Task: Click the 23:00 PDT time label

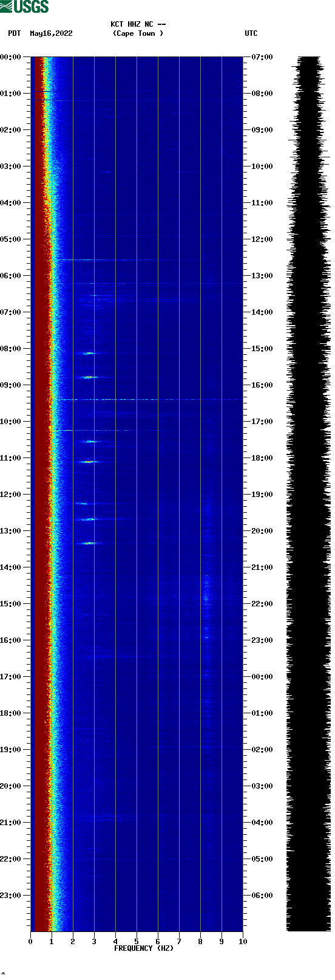Action: coord(11,896)
